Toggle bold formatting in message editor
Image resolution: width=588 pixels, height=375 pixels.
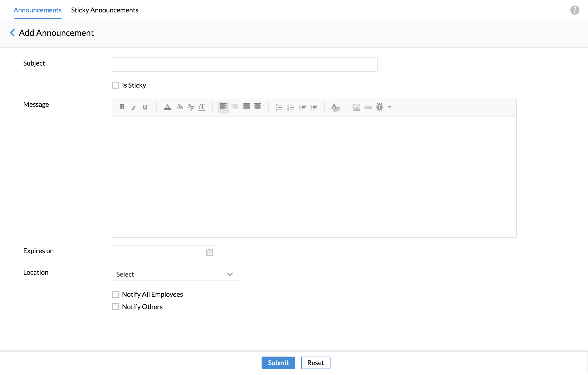click(122, 107)
